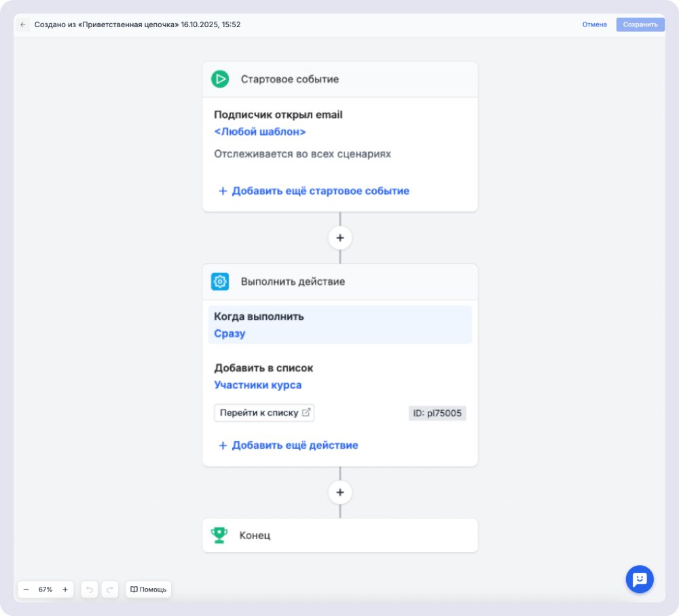679x616 pixels.
Task: Open the <Любой шаблон> template selector
Action: 259,132
